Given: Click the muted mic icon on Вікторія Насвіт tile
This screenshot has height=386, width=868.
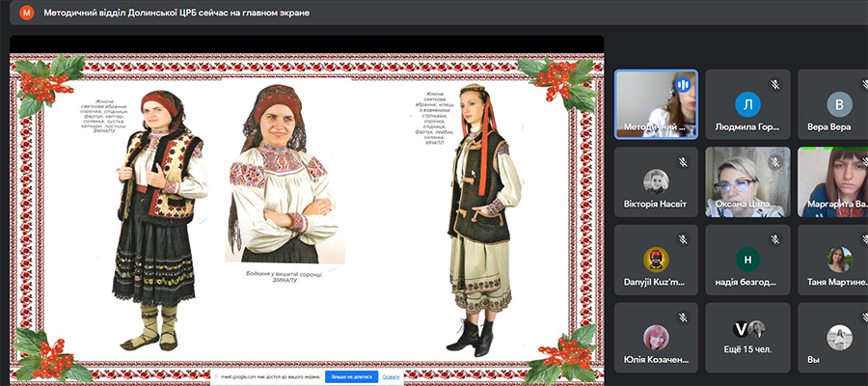Looking at the screenshot, I should tap(683, 162).
